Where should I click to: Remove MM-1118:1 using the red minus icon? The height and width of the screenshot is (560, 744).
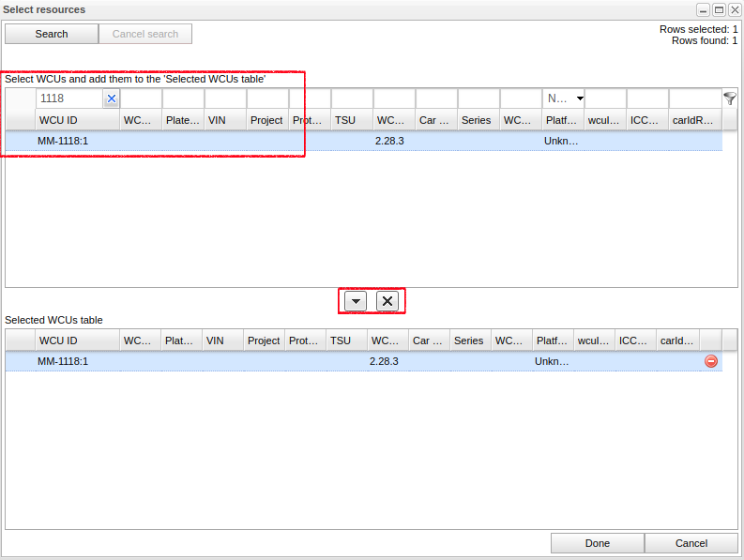click(711, 361)
